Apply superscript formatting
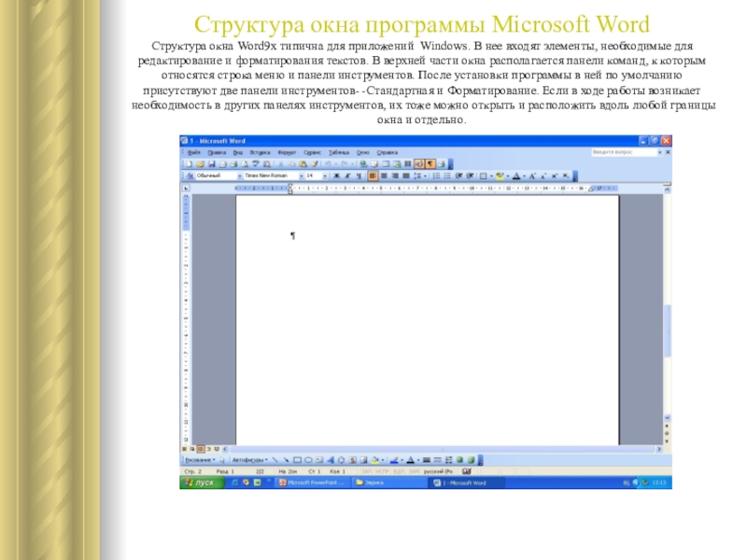 click(x=554, y=175)
